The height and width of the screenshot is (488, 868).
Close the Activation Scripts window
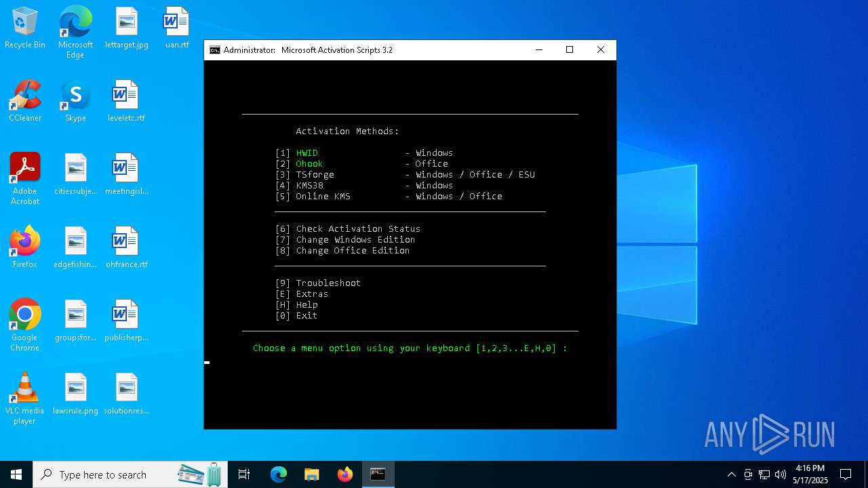click(601, 49)
